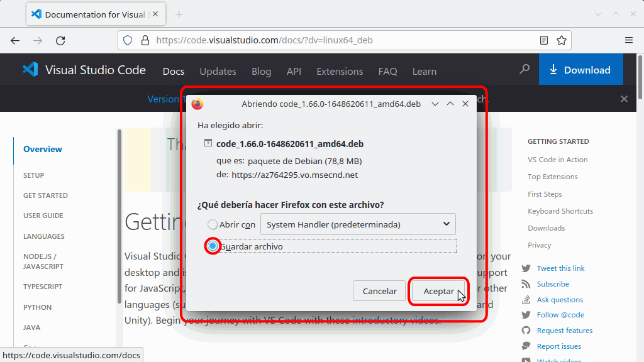Image resolution: width=644 pixels, height=362 pixels.
Task: Close the Documentation for Visual Studio tab
Action: [155, 14]
